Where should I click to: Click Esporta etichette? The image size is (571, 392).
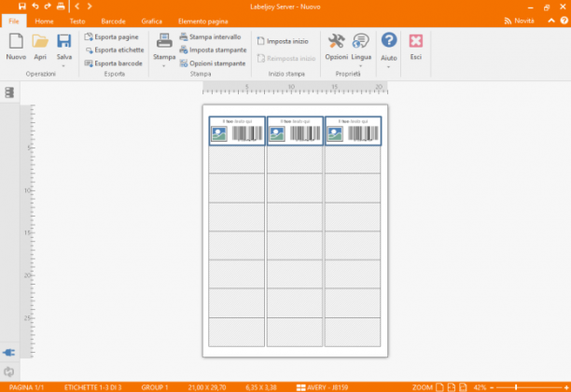point(115,49)
